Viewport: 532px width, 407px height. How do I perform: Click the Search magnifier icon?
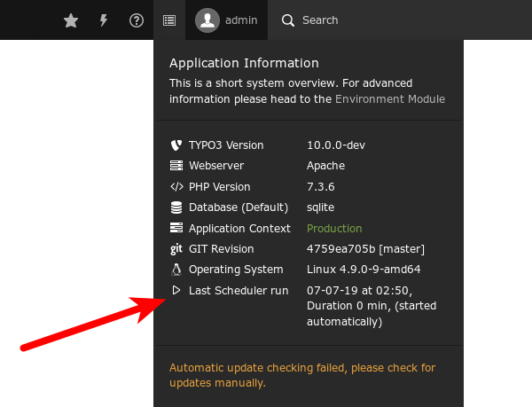(287, 20)
